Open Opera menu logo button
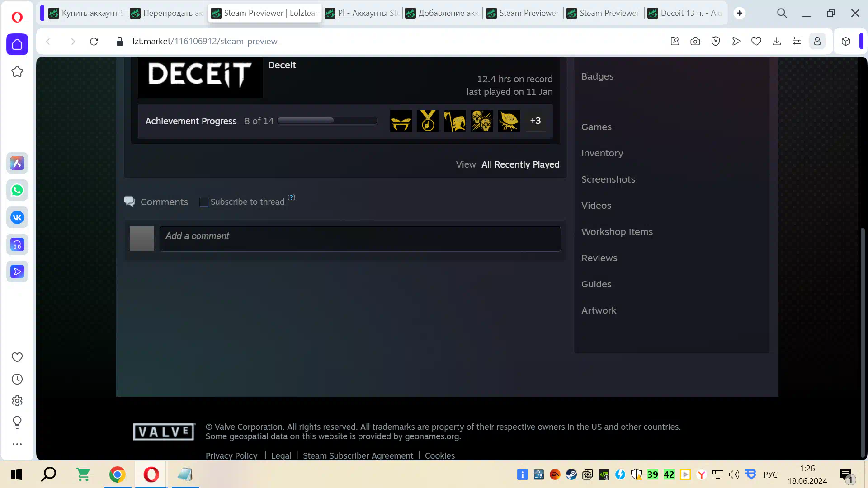 [x=17, y=17]
